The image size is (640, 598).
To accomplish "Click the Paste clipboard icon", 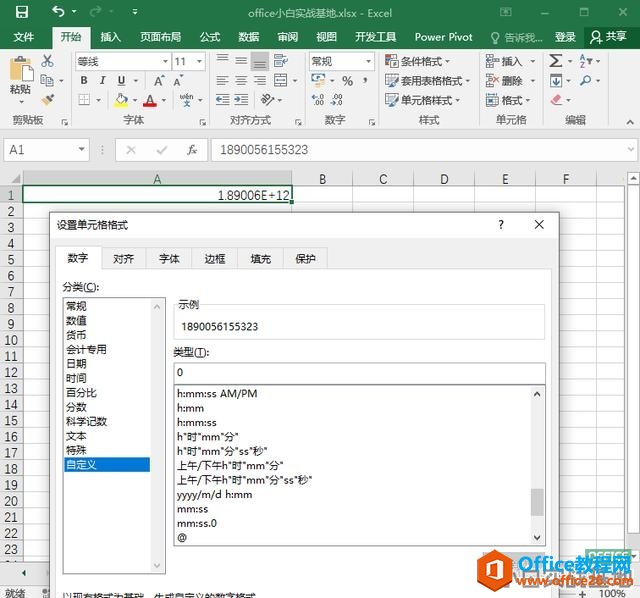I will (x=21, y=69).
